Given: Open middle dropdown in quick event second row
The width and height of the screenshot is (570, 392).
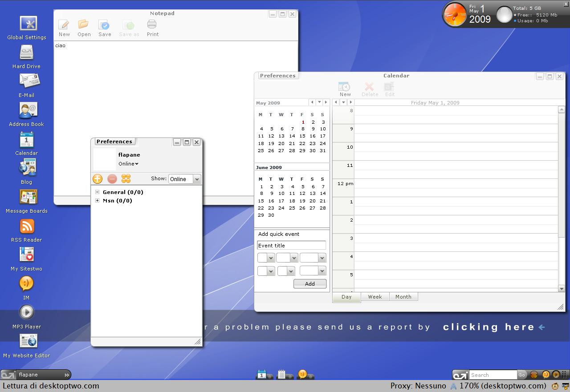Looking at the screenshot, I should tap(286, 271).
